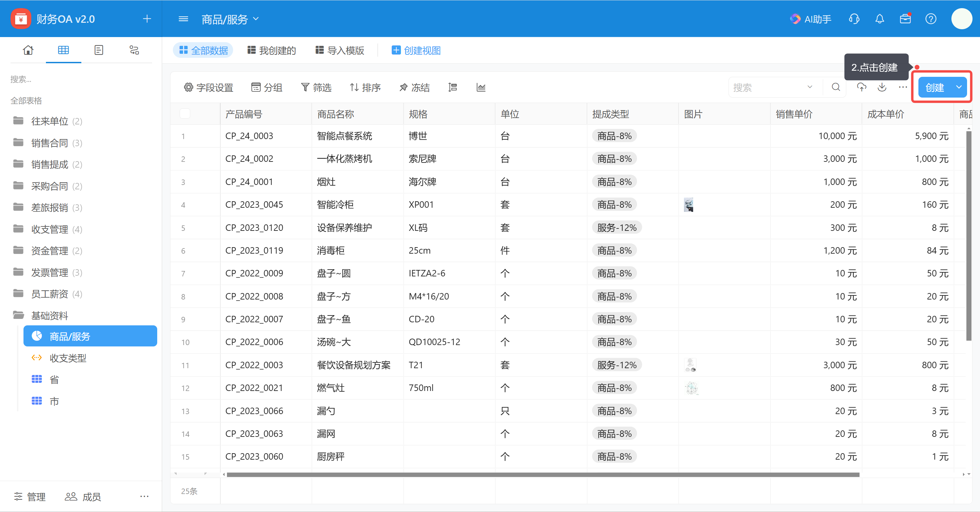Open the 排序 sort option

[365, 87]
